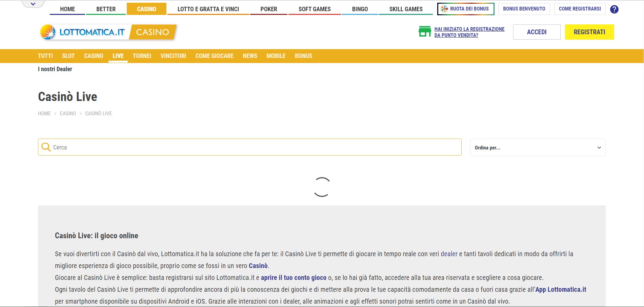The width and height of the screenshot is (644, 307).
Task: Focus the Cerca search field
Action: point(250,147)
